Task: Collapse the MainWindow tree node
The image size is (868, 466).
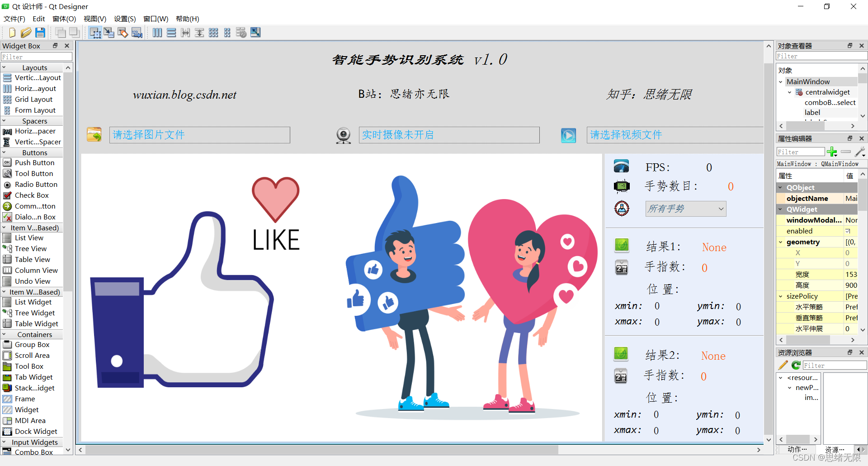Action: [x=781, y=82]
